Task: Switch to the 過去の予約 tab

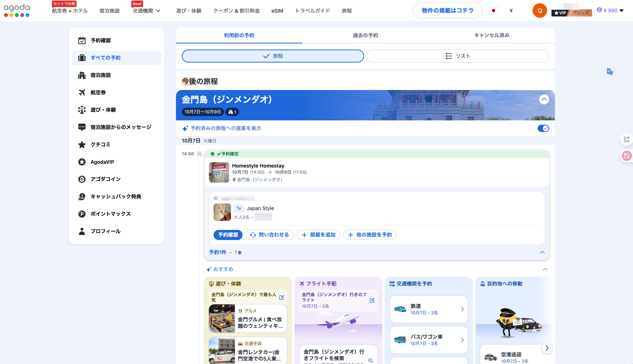Action: pyautogui.click(x=365, y=35)
